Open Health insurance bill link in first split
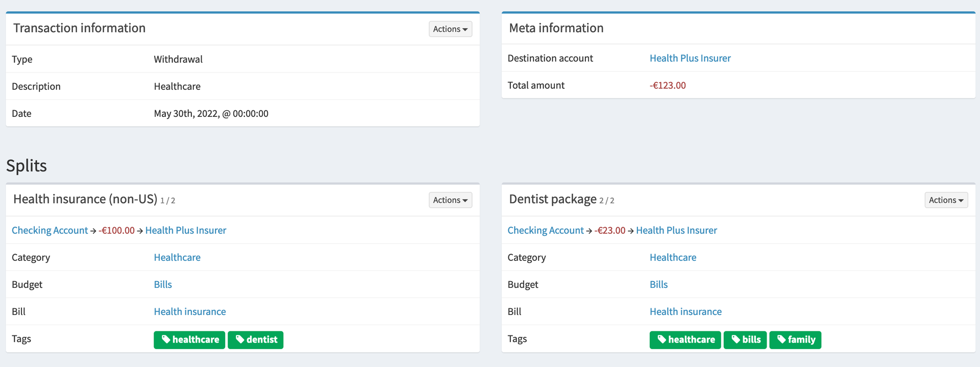Image resolution: width=980 pixels, height=367 pixels. 190,311
